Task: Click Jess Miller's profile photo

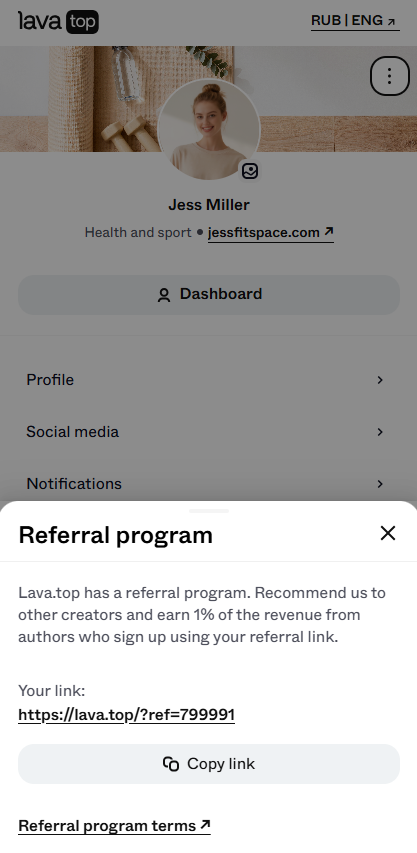Action: pos(208,129)
